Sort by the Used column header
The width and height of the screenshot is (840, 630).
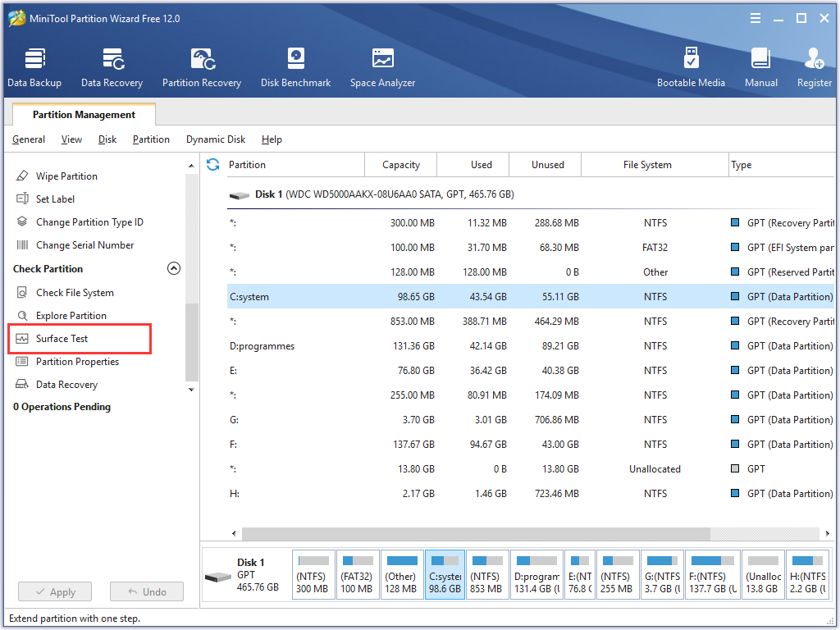[x=473, y=164]
